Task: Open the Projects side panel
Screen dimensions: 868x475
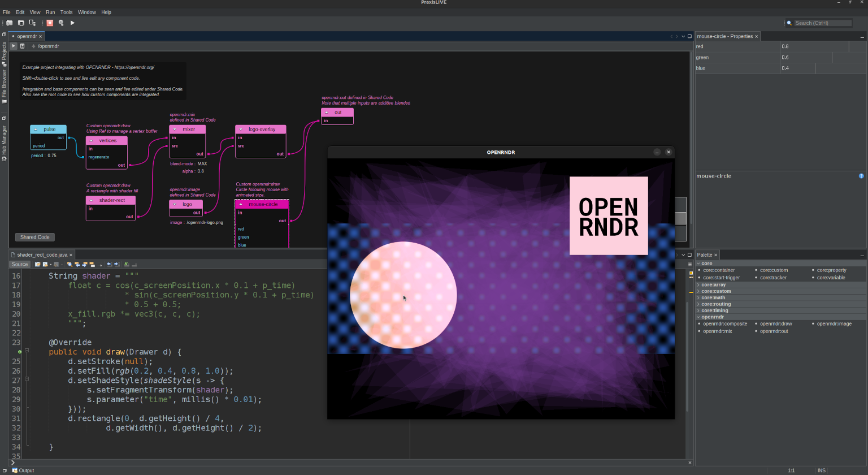Action: click(x=4, y=54)
